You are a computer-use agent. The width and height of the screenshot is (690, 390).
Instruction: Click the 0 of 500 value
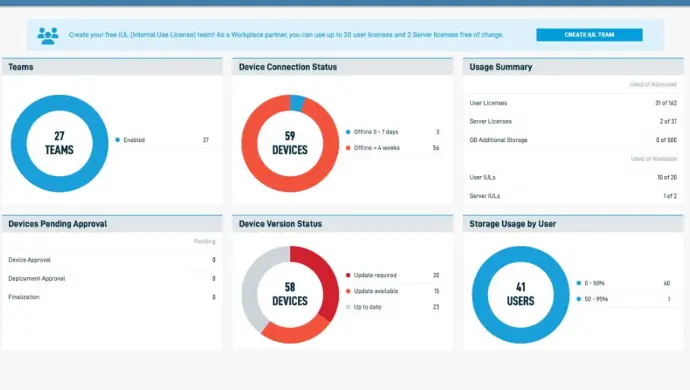(x=666, y=140)
